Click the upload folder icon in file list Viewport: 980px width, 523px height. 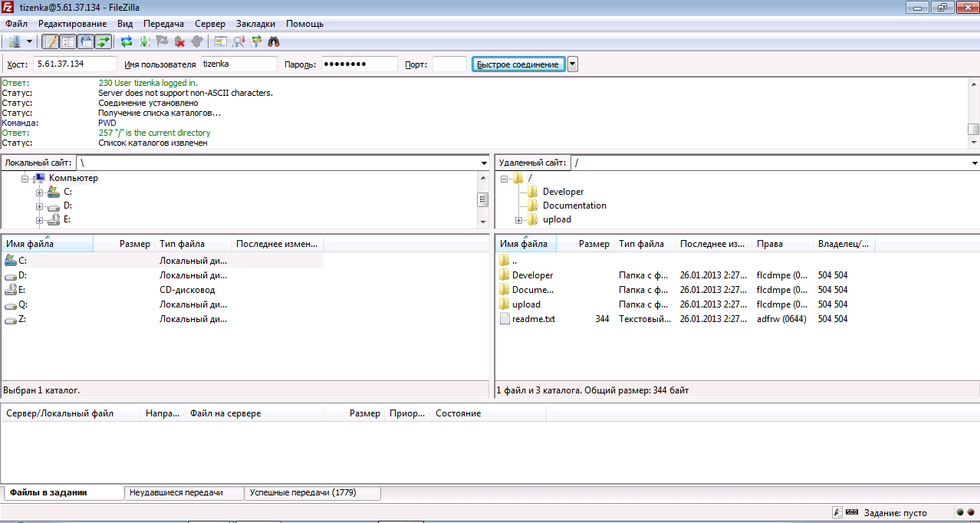(505, 304)
